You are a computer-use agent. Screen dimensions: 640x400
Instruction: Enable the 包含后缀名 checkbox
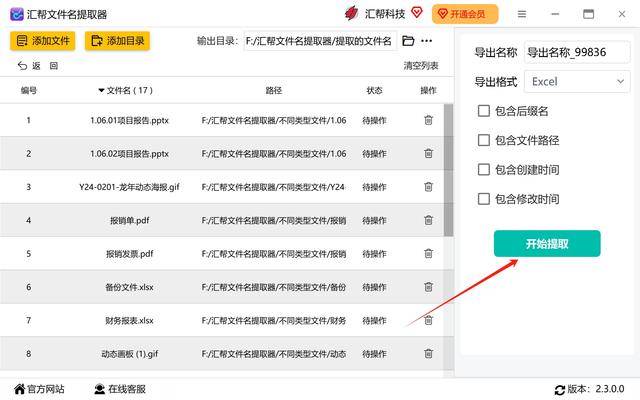484,111
